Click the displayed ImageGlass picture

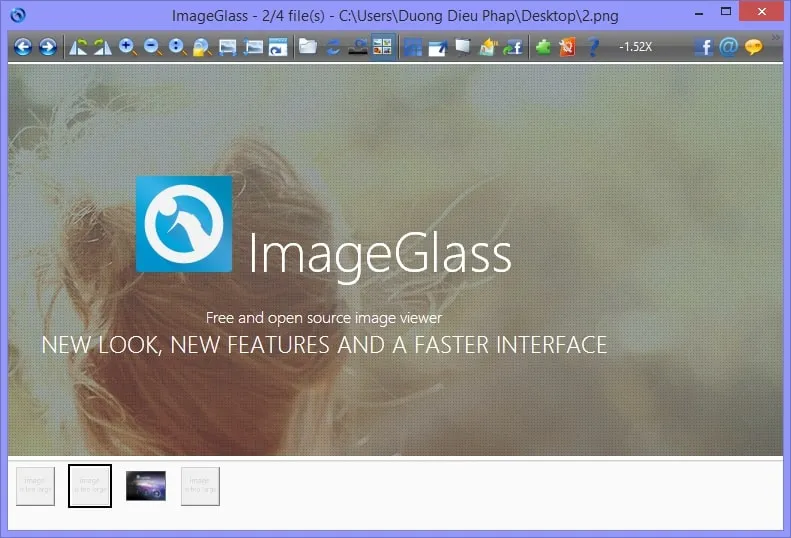point(395,260)
